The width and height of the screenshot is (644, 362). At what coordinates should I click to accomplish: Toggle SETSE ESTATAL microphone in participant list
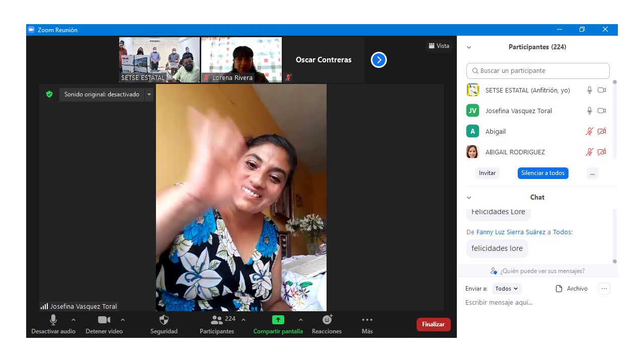coord(590,90)
